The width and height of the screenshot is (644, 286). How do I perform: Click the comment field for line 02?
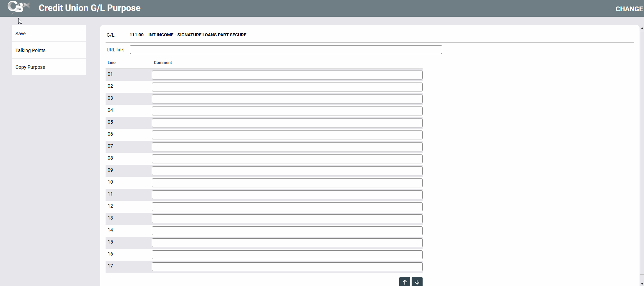click(x=287, y=87)
